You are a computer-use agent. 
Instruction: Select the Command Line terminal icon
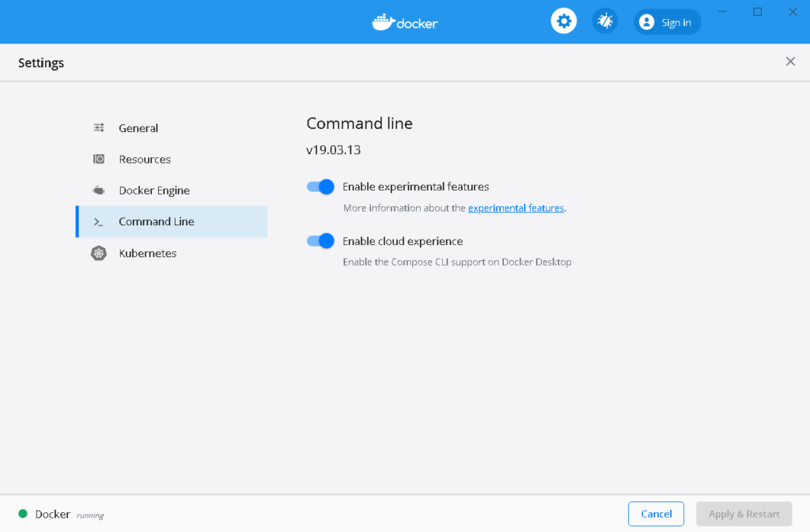[98, 221]
